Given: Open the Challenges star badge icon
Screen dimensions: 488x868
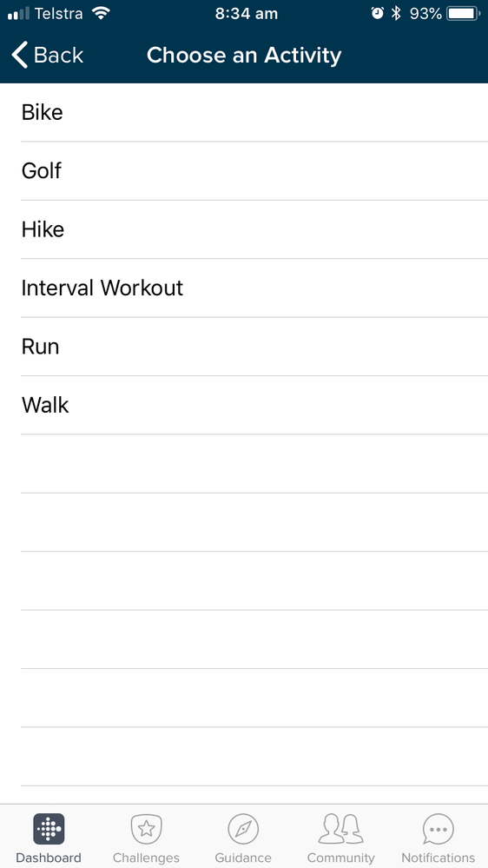Looking at the screenshot, I should (x=146, y=829).
